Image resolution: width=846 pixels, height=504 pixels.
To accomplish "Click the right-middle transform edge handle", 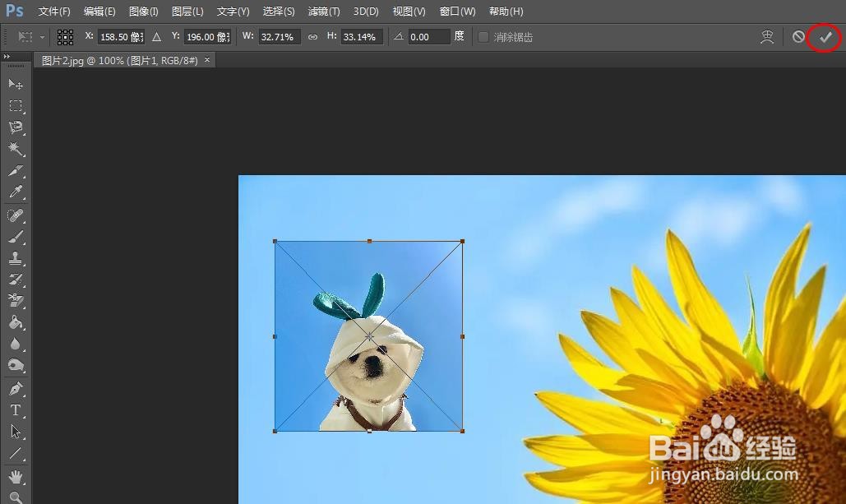I will 462,336.
